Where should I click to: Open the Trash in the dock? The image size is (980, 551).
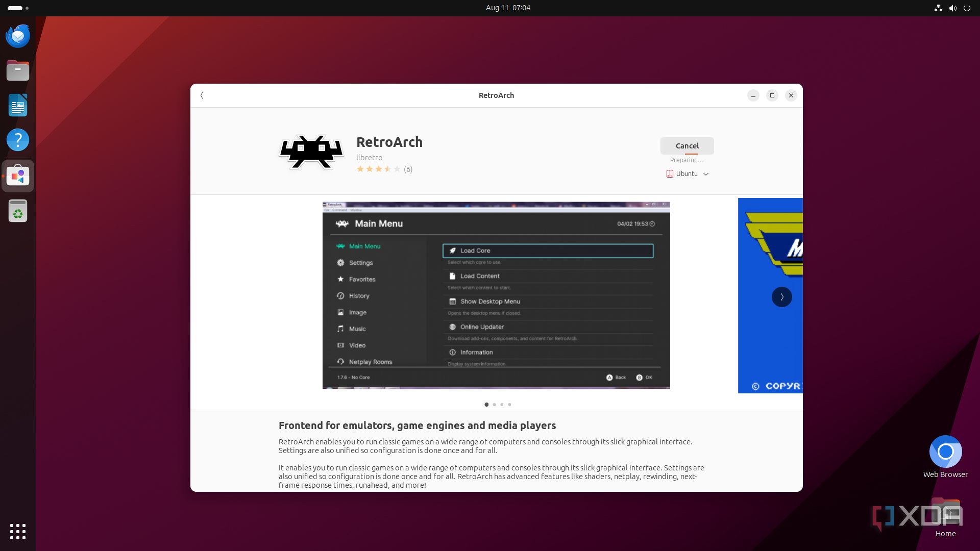point(18,211)
